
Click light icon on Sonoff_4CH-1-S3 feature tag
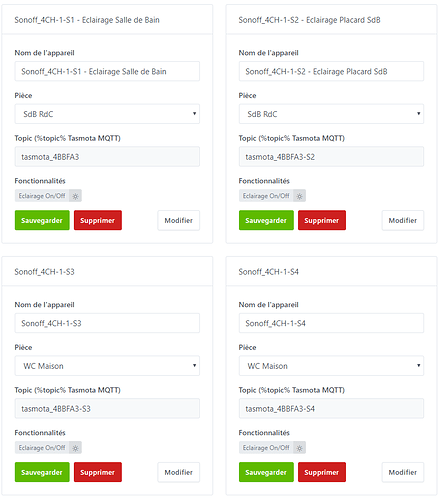tap(75, 448)
